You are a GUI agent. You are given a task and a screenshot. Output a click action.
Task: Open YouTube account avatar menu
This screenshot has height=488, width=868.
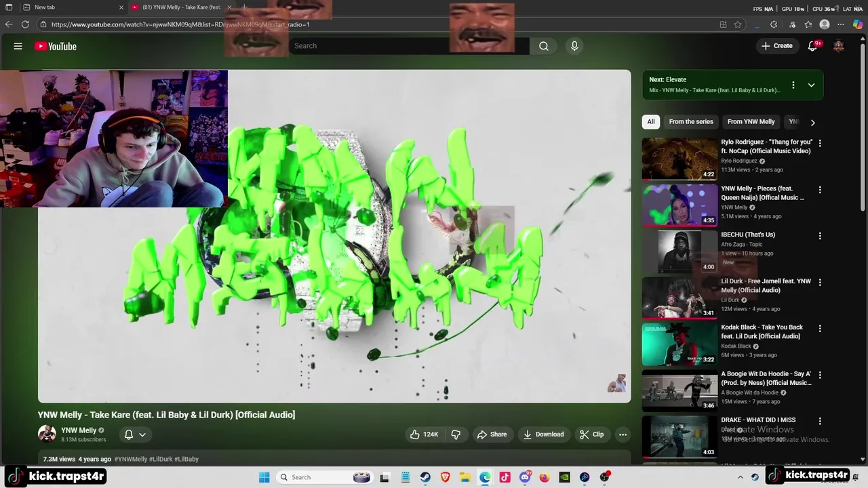[x=839, y=46]
